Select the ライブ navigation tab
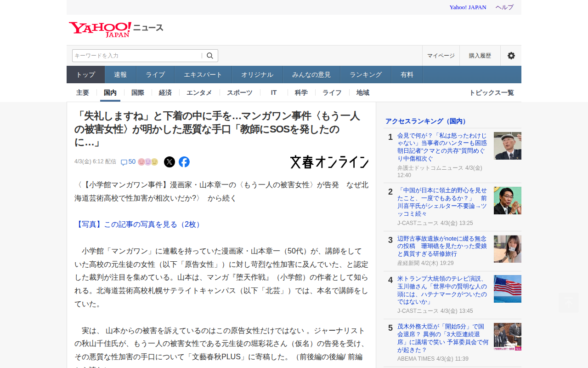 click(156, 75)
